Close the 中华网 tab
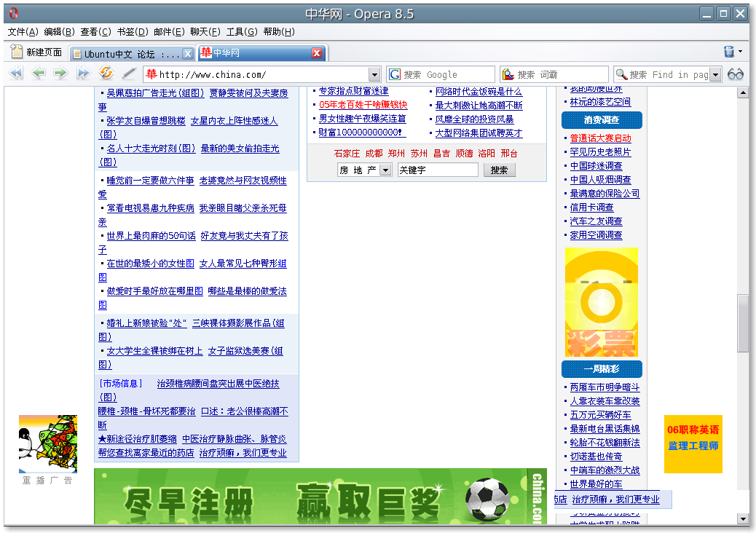Viewport: 756px width, 533px height. pyautogui.click(x=317, y=53)
